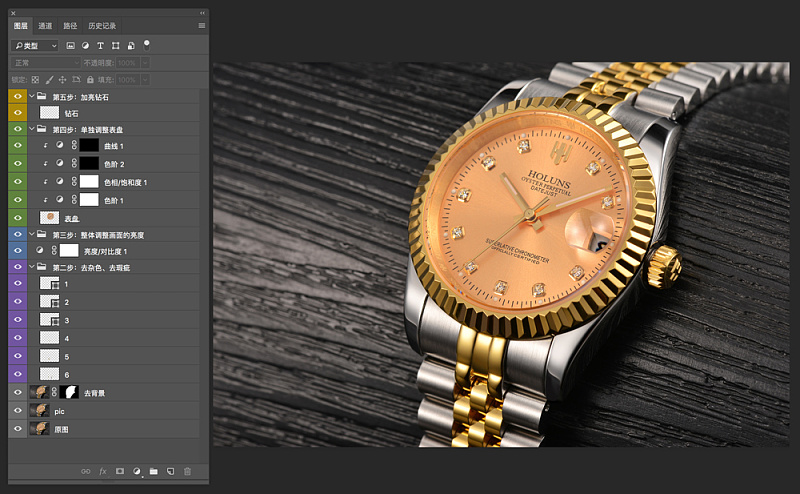Collapse panel with double-arrow icon
The image size is (800, 494).
(x=203, y=13)
